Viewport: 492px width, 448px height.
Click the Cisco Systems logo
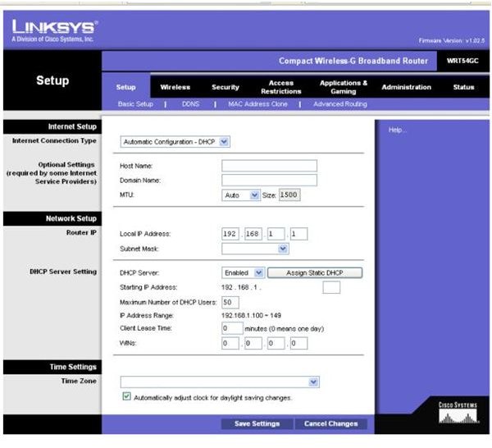[458, 412]
